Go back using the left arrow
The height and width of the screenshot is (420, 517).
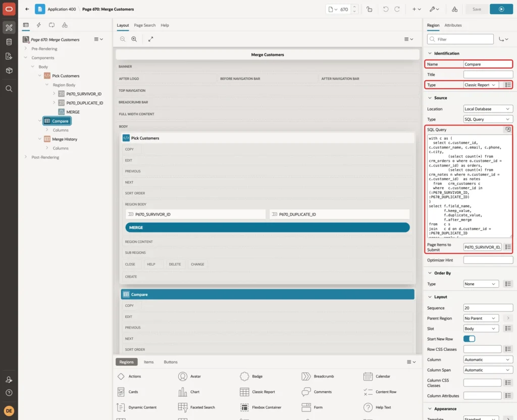point(27,9)
